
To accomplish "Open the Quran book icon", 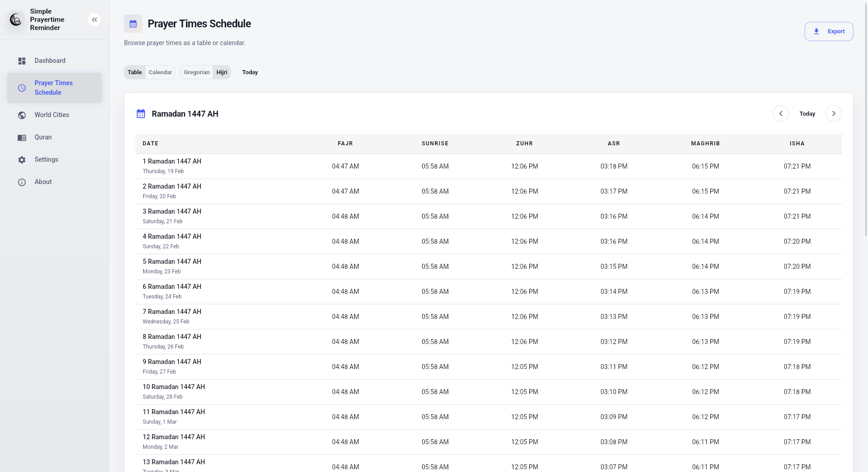I will point(22,138).
